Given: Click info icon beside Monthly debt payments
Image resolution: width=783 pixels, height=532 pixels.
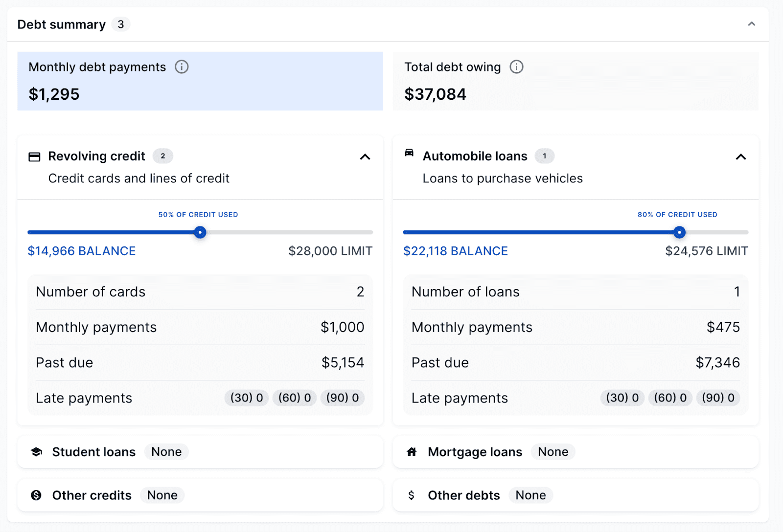Looking at the screenshot, I should tap(182, 67).
